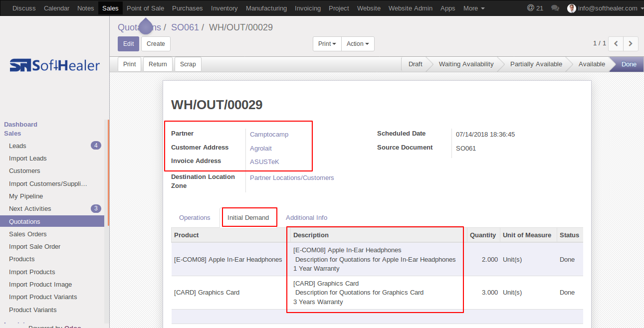Open the Inventory menu
The image size is (644, 328).
pyautogui.click(x=224, y=8)
